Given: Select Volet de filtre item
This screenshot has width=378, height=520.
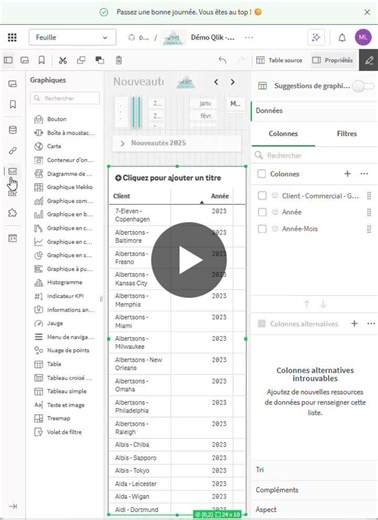Looking at the screenshot, I should point(64,432).
